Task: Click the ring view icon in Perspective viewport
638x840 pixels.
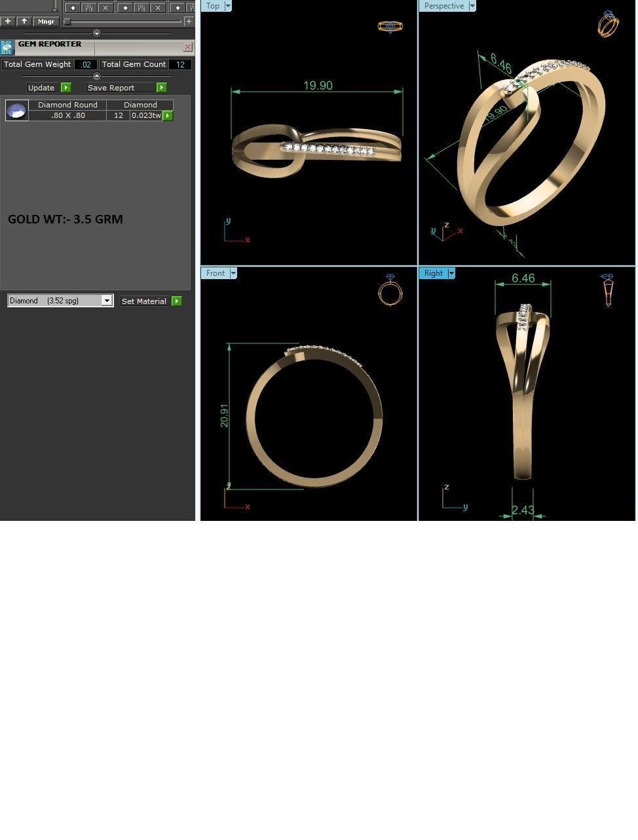Action: [608, 24]
